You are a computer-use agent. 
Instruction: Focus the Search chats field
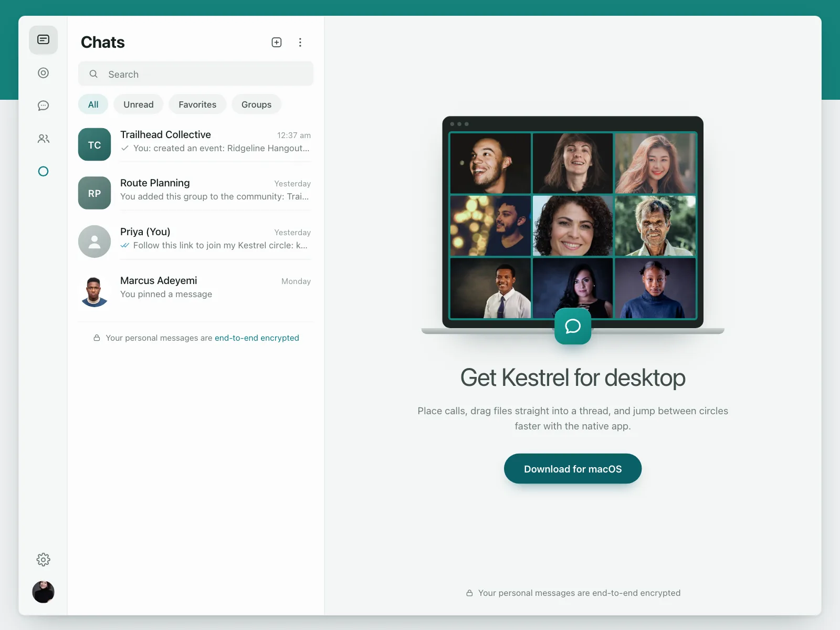(x=196, y=74)
